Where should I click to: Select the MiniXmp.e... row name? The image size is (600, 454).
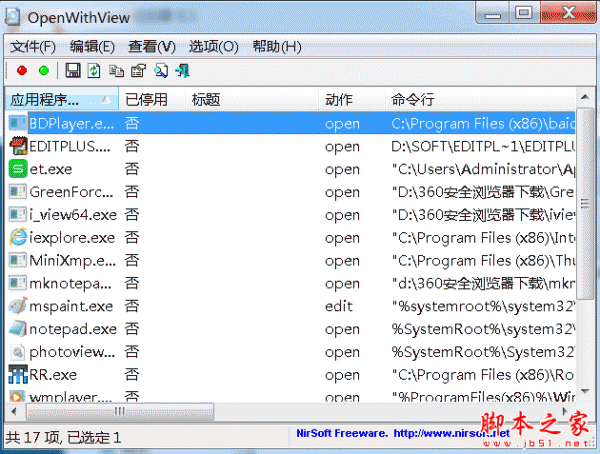point(73,260)
